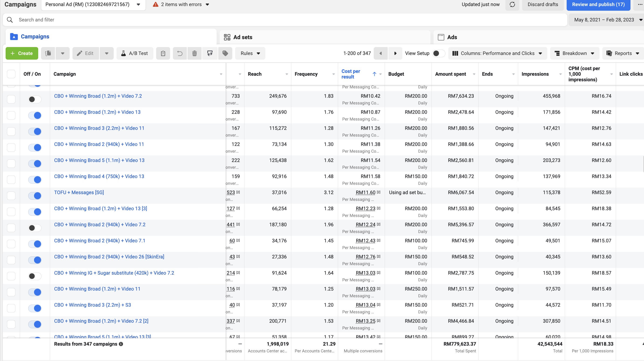The height and width of the screenshot is (361, 644).
Task: Click the duplicate campaign icon
Action: pyautogui.click(x=48, y=53)
